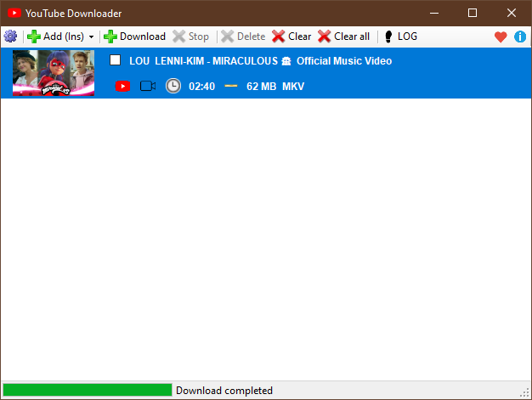The image size is (532, 400).
Task: Click the red heart donate icon
Action: click(x=501, y=37)
